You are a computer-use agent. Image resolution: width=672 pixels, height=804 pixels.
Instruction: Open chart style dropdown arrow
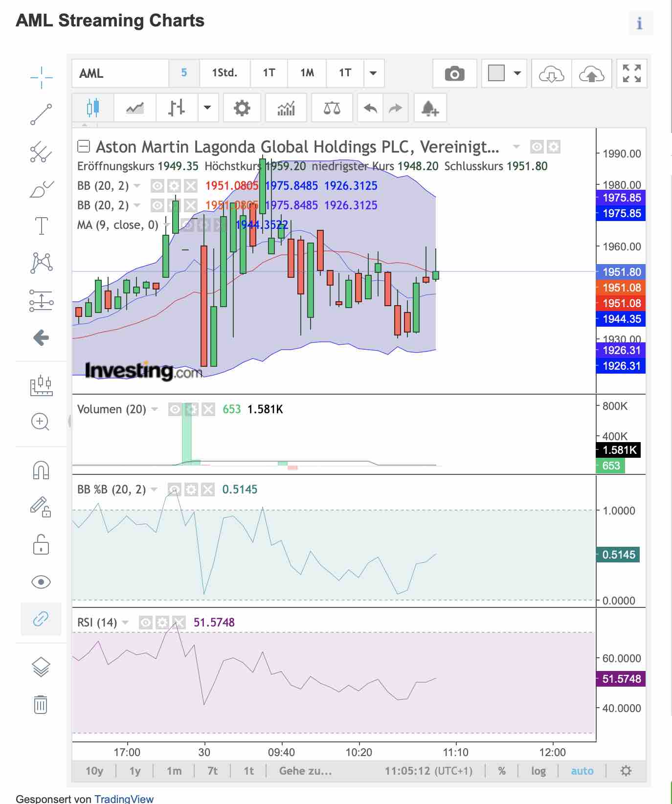click(x=207, y=108)
